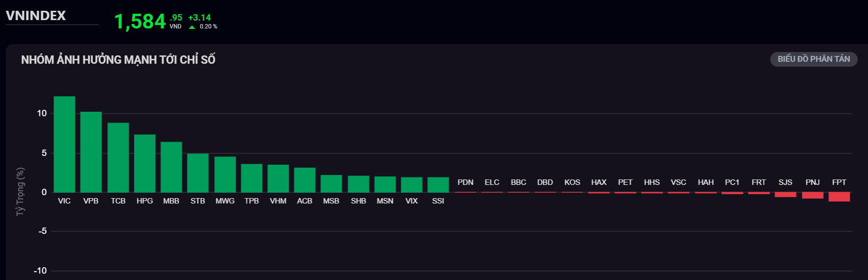The width and height of the screenshot is (868, 280).
Task: Click the red PNJ bar
Action: tap(812, 195)
